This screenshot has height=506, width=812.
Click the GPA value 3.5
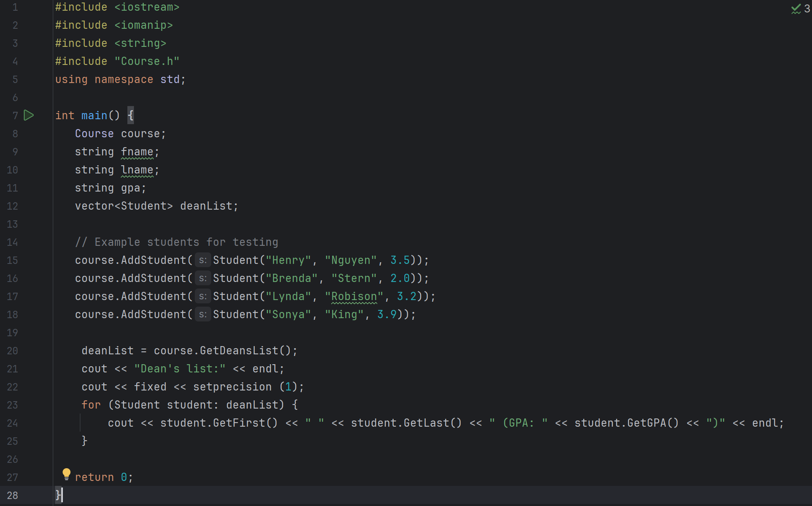pos(400,260)
